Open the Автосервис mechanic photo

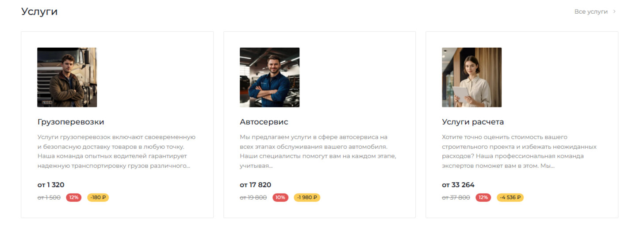click(269, 77)
